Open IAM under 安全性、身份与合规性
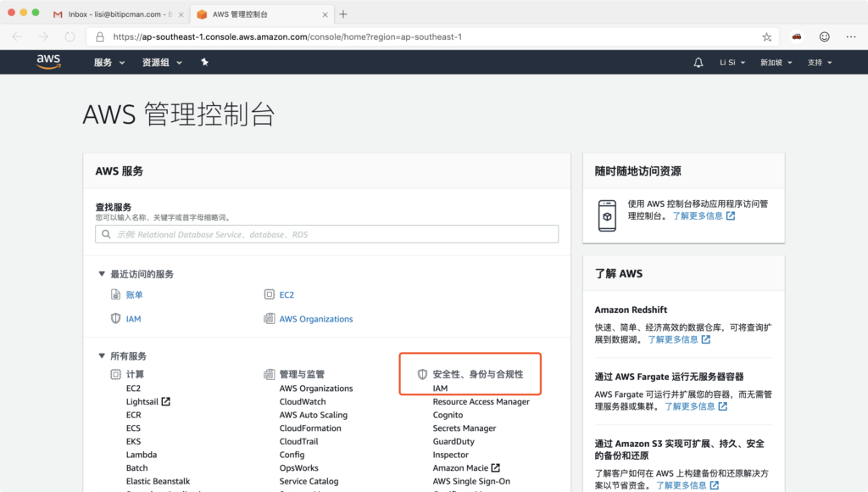 (x=440, y=389)
